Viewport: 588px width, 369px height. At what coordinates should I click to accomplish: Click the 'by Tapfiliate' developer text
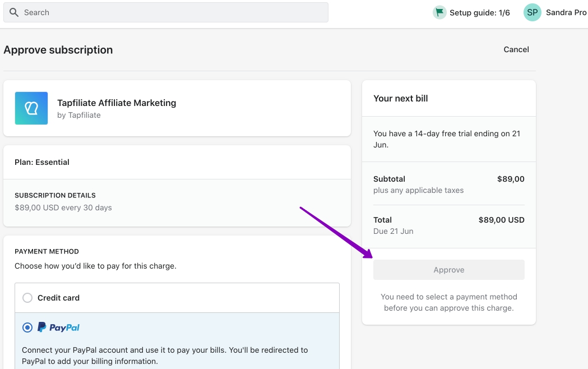pyautogui.click(x=79, y=115)
